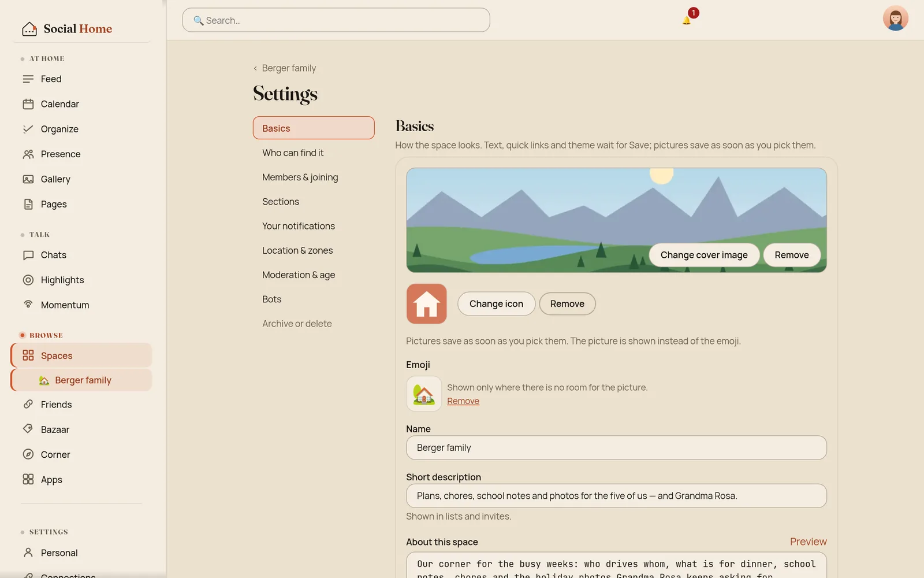Focus the Name input field

[616, 447]
